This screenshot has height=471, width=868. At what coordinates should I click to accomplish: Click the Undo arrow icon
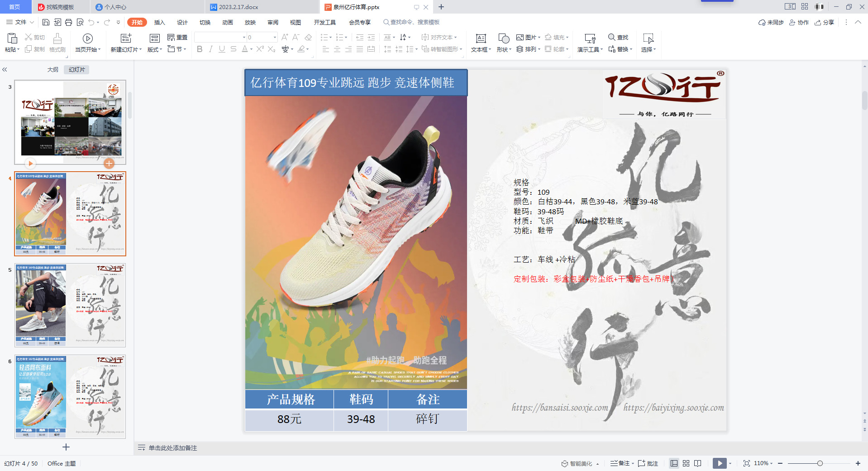[92, 22]
